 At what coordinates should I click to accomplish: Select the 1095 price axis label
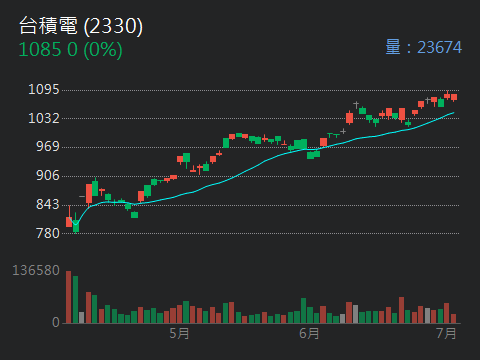pyautogui.click(x=44, y=89)
